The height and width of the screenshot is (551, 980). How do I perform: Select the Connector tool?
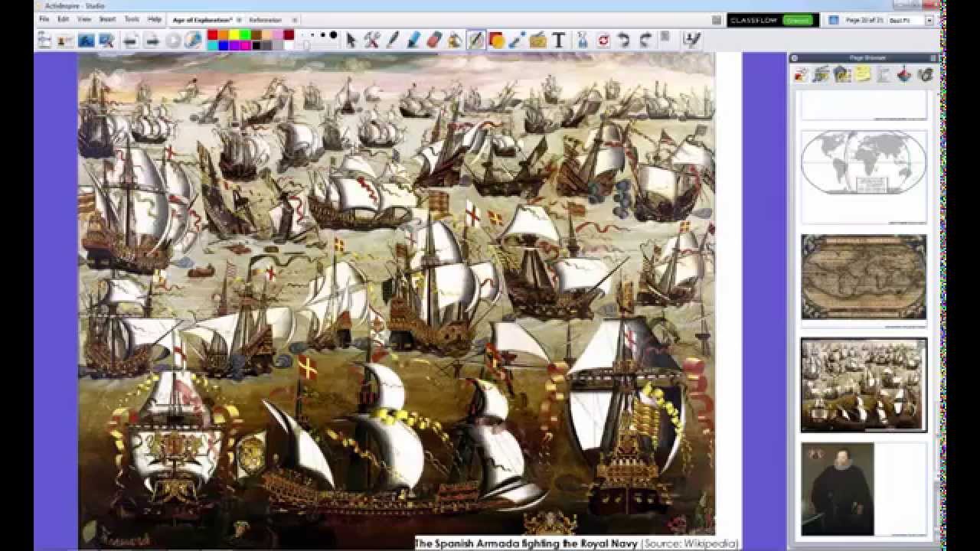click(518, 40)
